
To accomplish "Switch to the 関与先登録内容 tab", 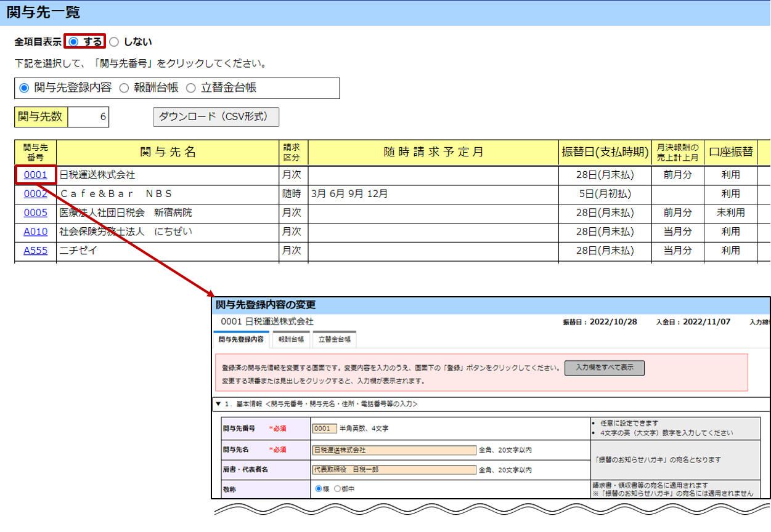I will click(x=241, y=339).
